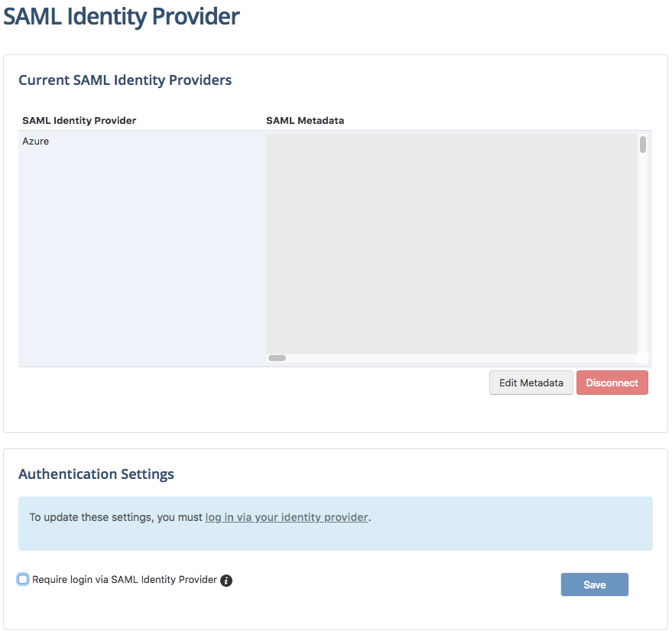Click the info tooltip icon after Identity Provider label
The height and width of the screenshot is (635, 672).
[x=226, y=580]
